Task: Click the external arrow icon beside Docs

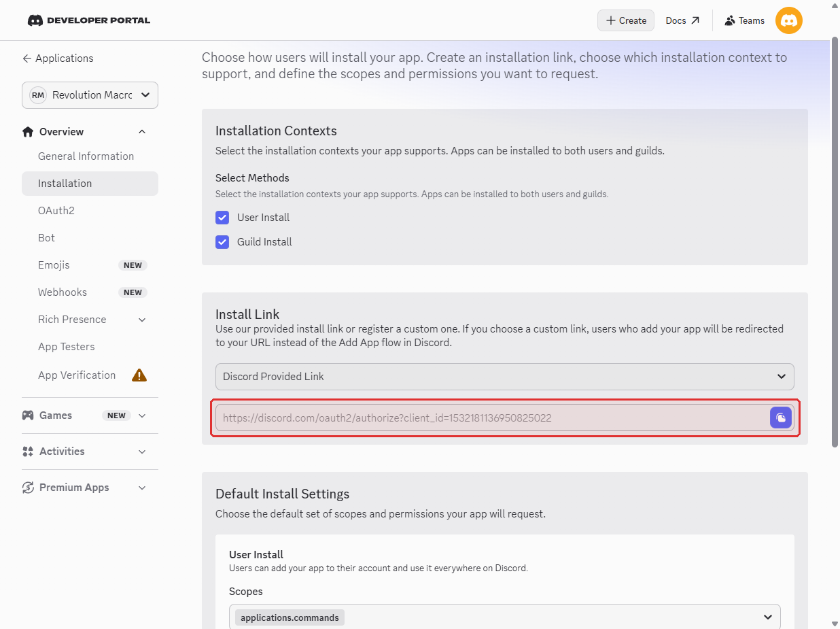Action: click(695, 20)
